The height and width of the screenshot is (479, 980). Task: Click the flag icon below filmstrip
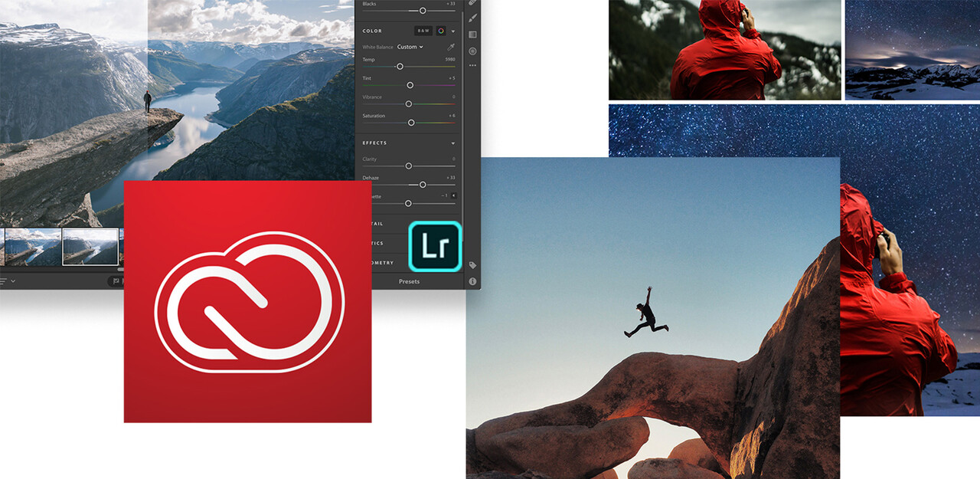click(116, 281)
